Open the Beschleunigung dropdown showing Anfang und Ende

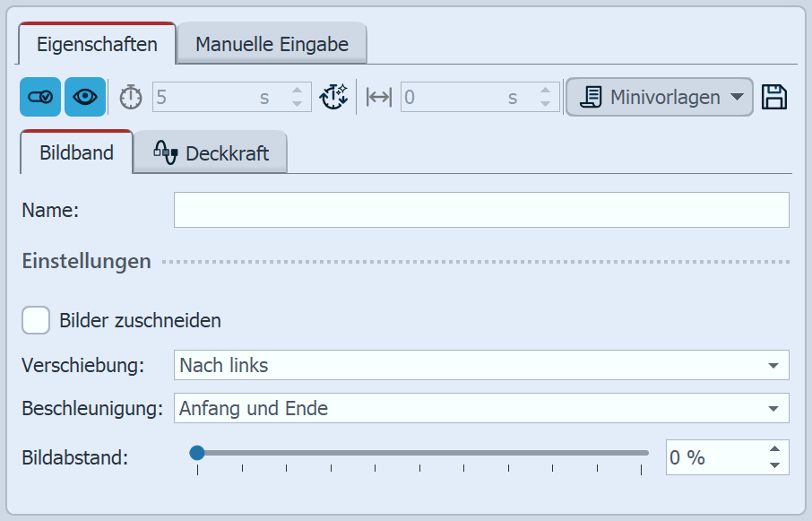[x=483, y=408]
